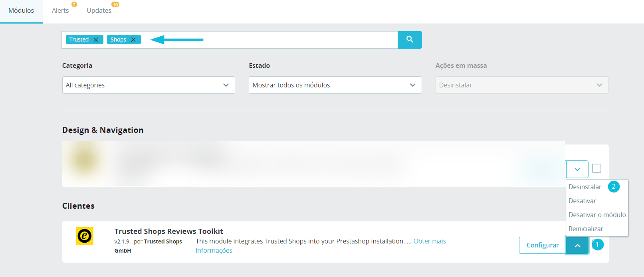
Task: Switch to the Alerts tab
Action: tap(60, 10)
